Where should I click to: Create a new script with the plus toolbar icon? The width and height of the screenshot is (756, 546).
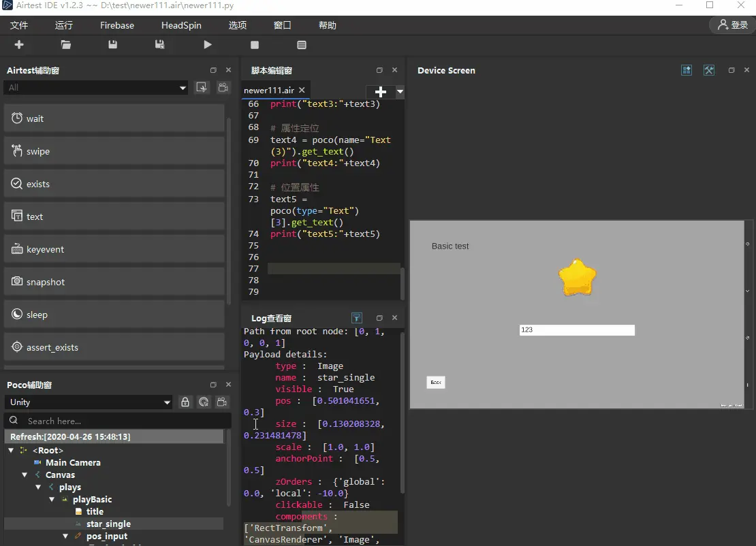pos(19,45)
